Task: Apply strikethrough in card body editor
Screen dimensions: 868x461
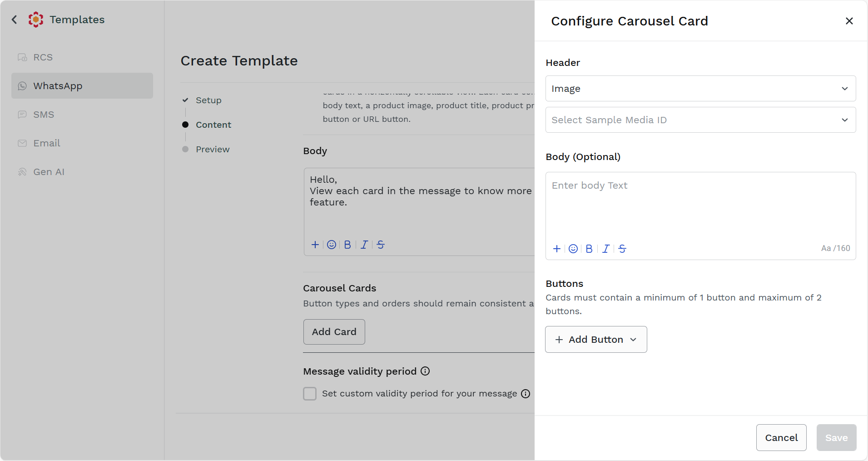Action: (622, 249)
